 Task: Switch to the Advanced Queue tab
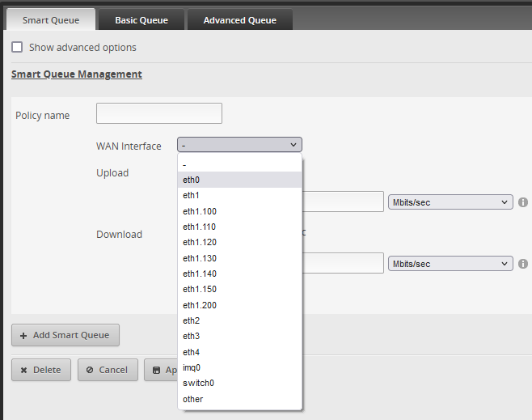[239, 20]
